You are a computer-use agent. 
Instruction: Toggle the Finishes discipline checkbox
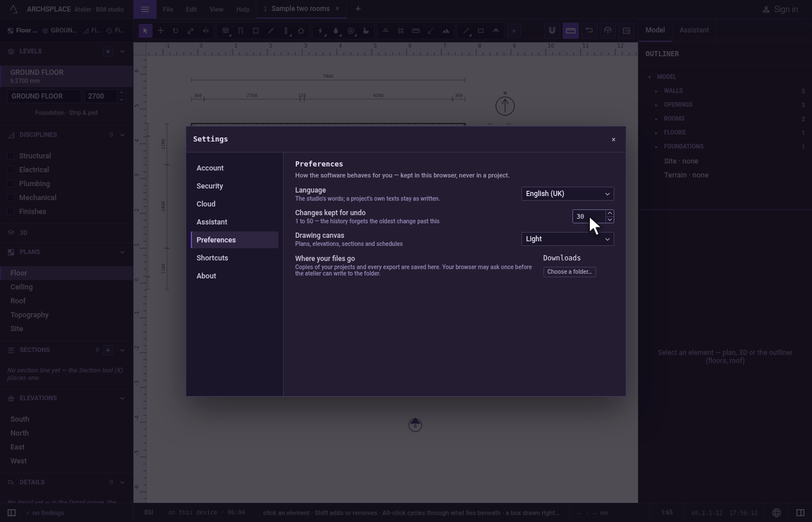(10, 212)
